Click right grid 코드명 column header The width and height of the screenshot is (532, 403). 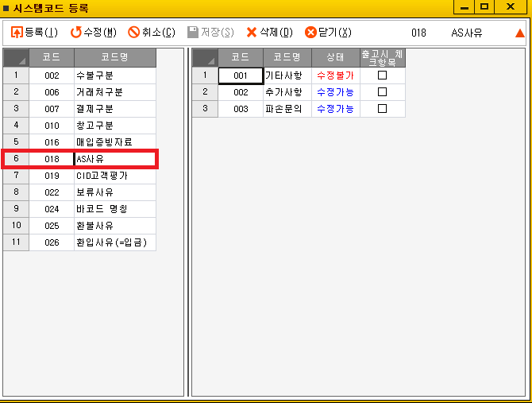[x=287, y=57]
